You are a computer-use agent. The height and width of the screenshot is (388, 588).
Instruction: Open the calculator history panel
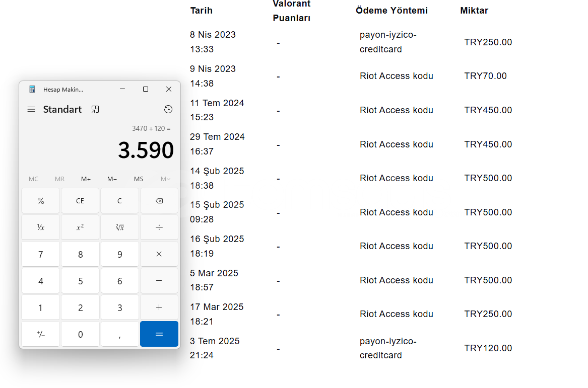click(x=168, y=109)
